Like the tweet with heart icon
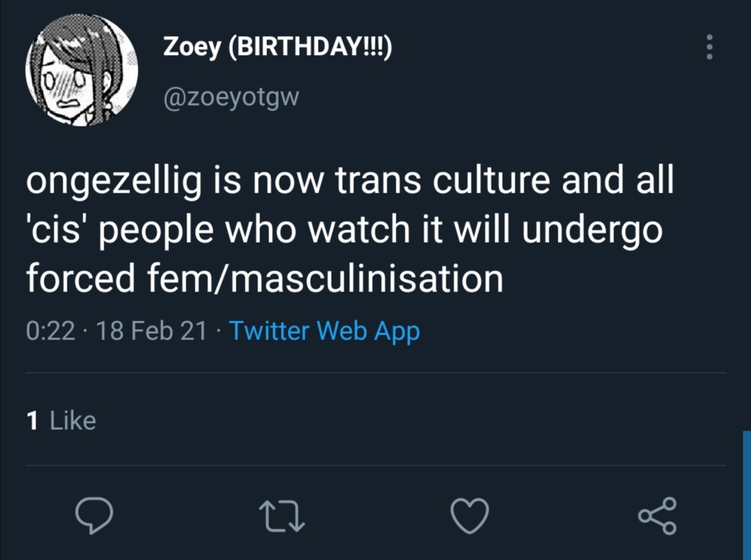 coord(470,515)
